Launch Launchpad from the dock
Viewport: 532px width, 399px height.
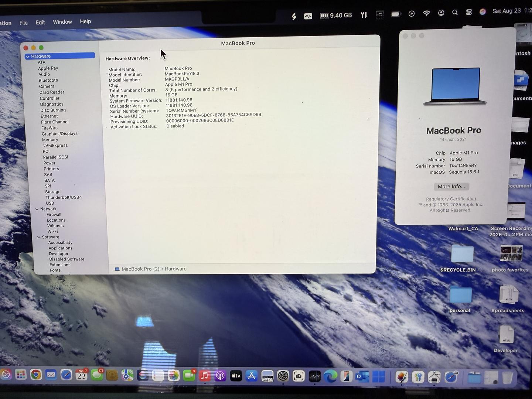point(21,375)
